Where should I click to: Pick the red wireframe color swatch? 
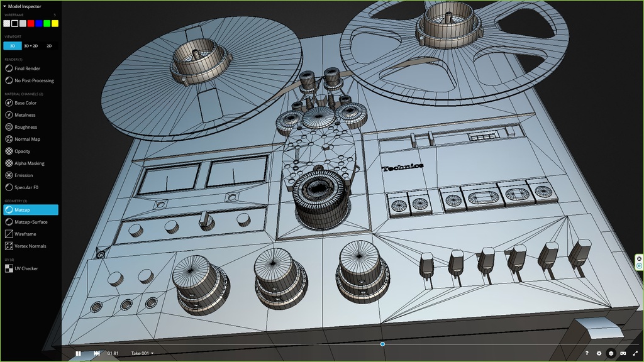[x=31, y=23]
